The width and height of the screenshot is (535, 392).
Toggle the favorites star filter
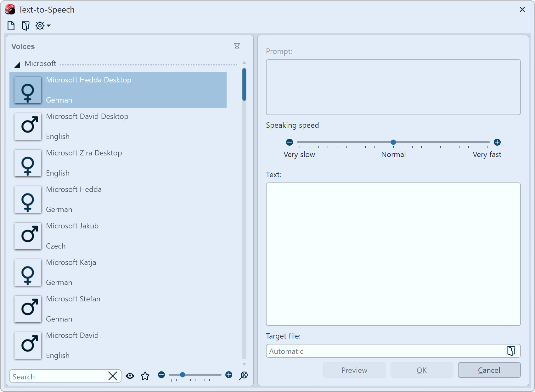pos(145,375)
